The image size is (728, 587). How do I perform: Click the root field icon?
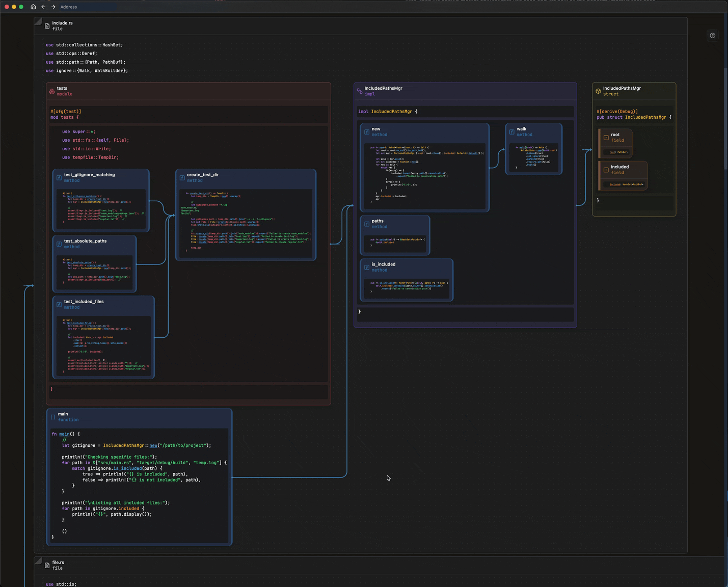(606, 138)
